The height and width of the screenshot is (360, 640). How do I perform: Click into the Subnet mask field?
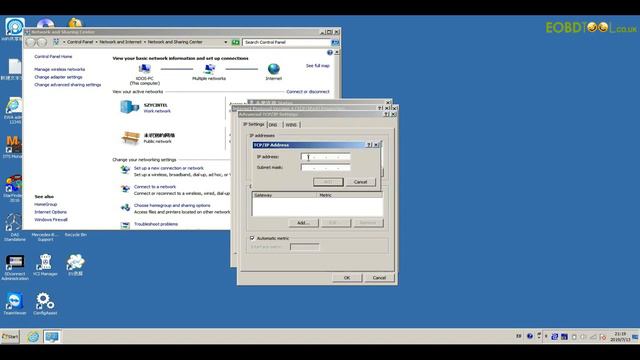pyautogui.click(x=326, y=167)
